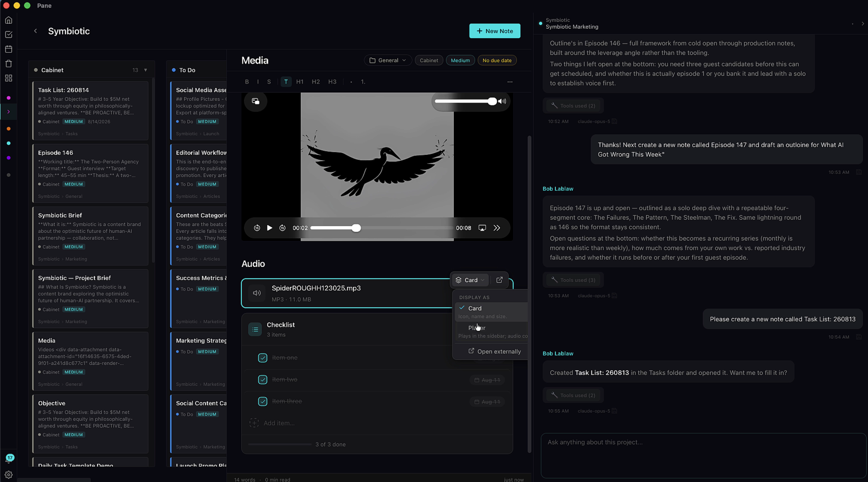868x482 pixels.
Task: Open AirPlay for the video
Action: click(482, 228)
